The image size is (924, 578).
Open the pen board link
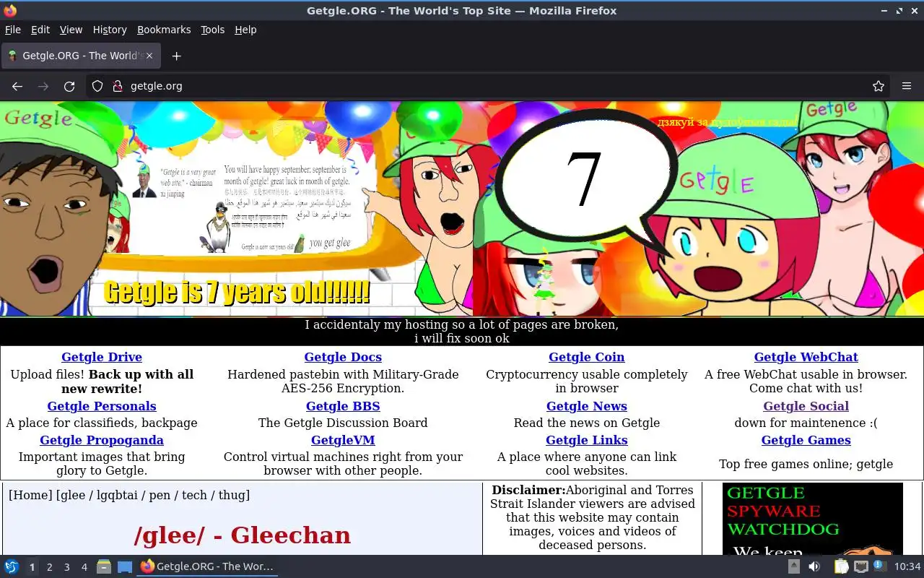click(x=160, y=495)
